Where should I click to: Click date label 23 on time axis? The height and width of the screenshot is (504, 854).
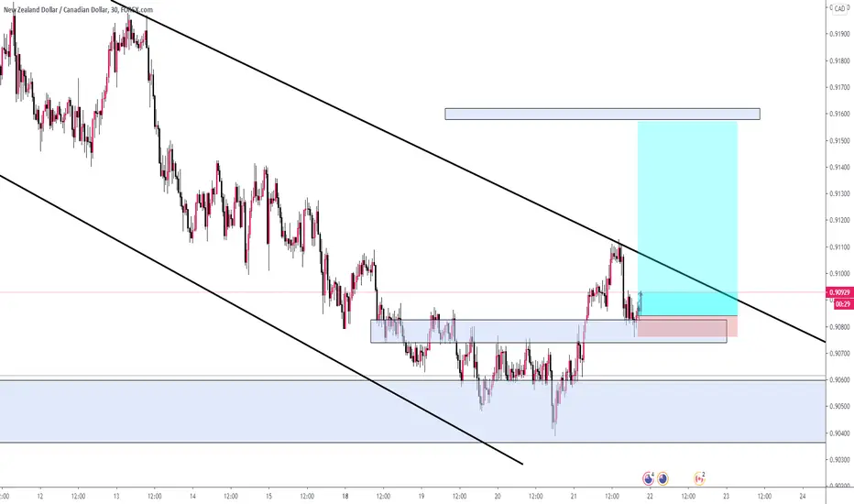726,497
